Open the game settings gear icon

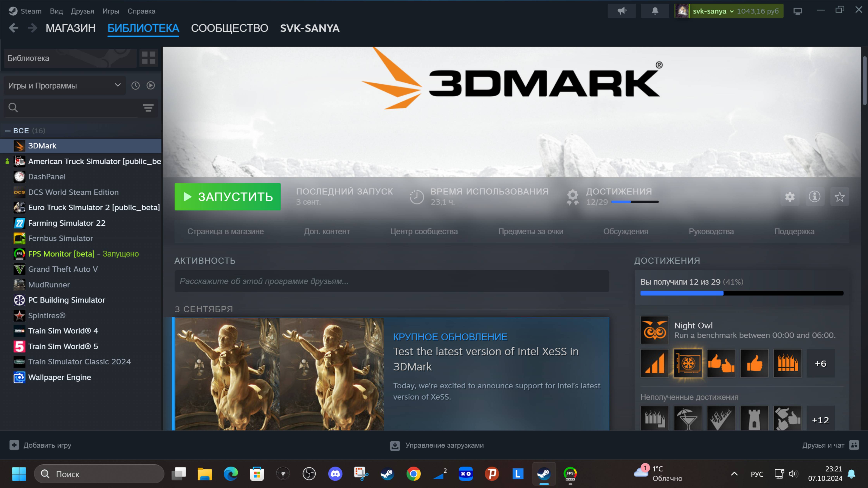pos(790,197)
